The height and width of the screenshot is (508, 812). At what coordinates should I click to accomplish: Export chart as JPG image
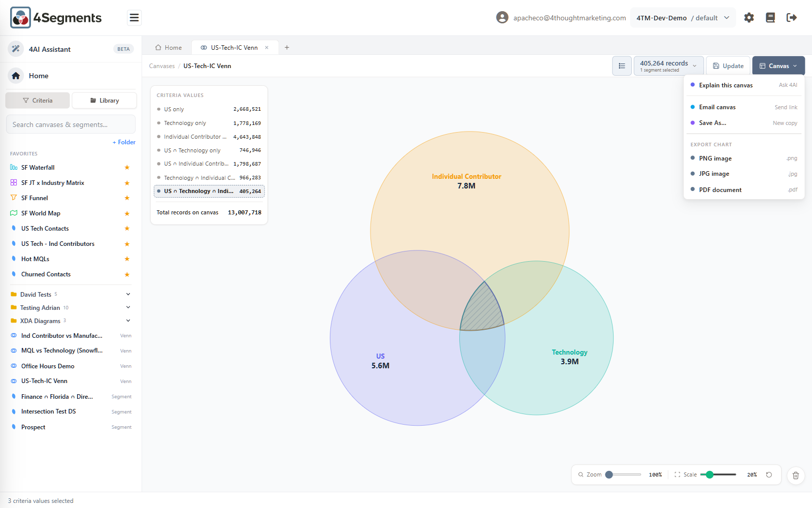coord(743,174)
